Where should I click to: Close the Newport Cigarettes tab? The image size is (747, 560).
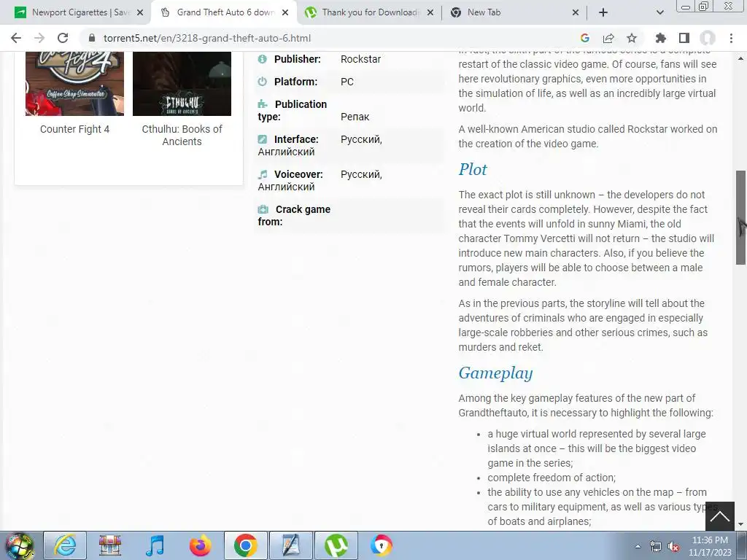(140, 12)
